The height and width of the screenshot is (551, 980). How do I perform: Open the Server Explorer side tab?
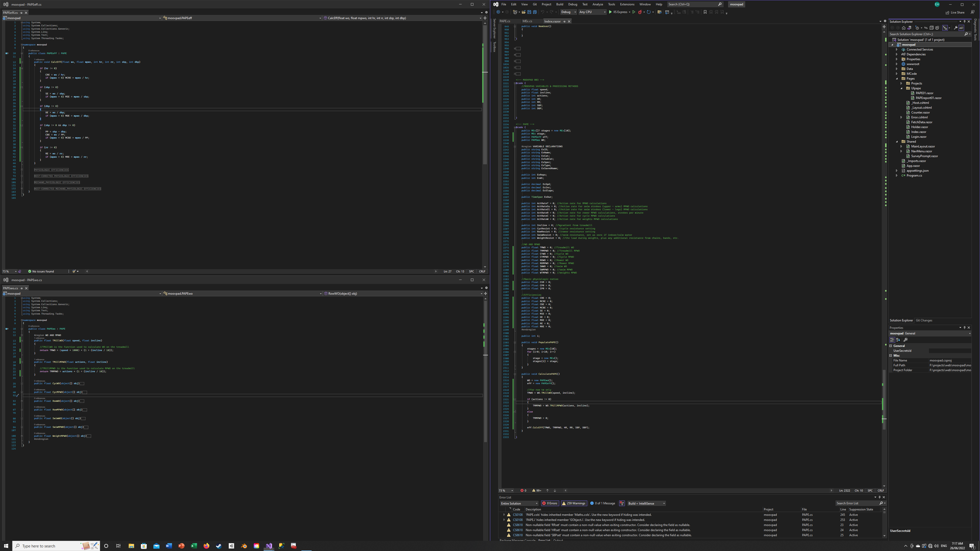495,29
